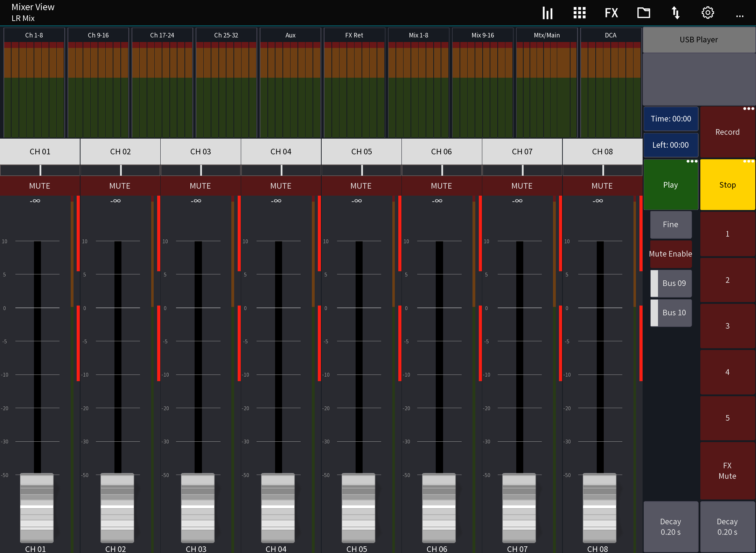
Task: Open the FX rack
Action: [x=612, y=13]
